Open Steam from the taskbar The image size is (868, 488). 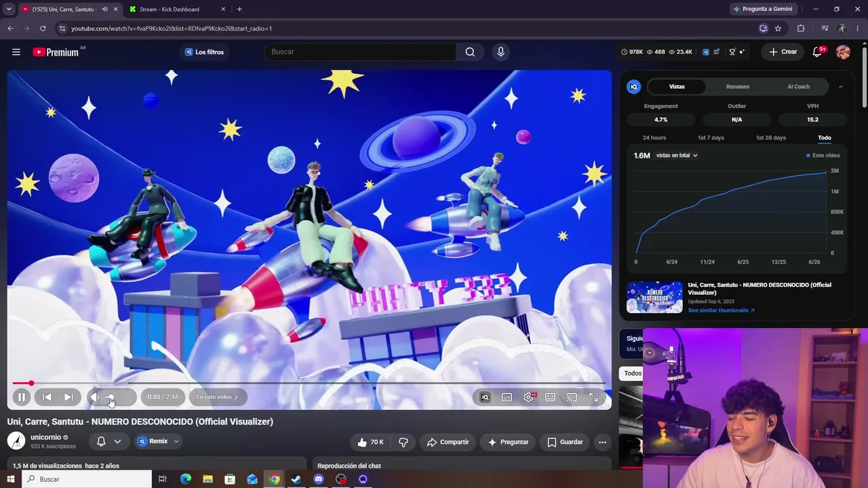click(296, 479)
